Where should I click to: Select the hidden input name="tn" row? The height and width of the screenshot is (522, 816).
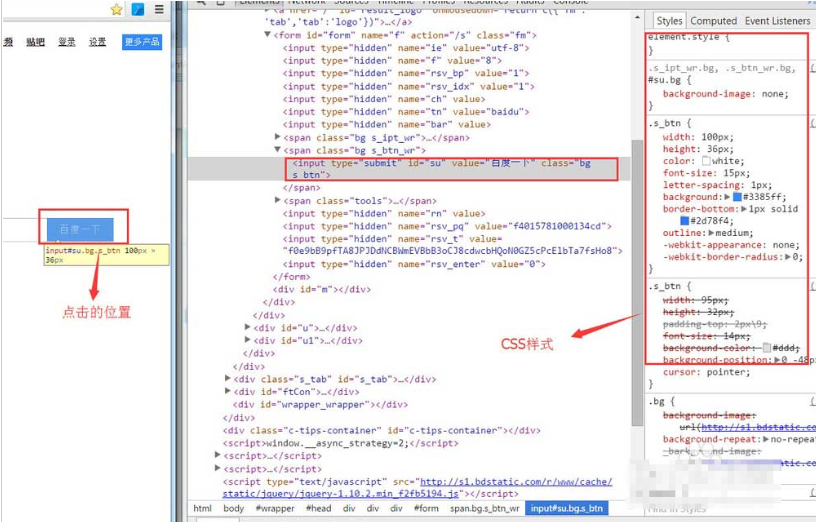pos(406,111)
